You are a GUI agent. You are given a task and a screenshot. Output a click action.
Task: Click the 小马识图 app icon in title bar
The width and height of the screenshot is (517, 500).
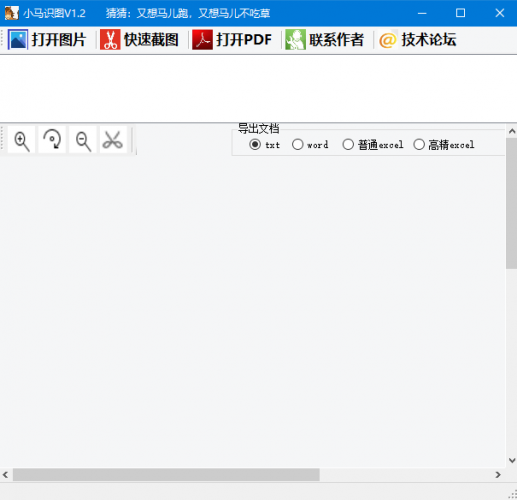(x=12, y=13)
